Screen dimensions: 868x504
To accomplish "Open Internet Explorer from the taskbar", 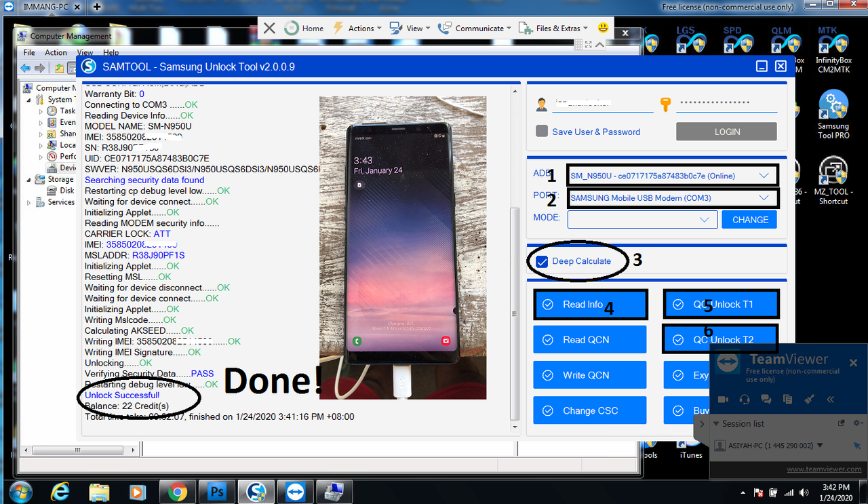I will tap(60, 491).
